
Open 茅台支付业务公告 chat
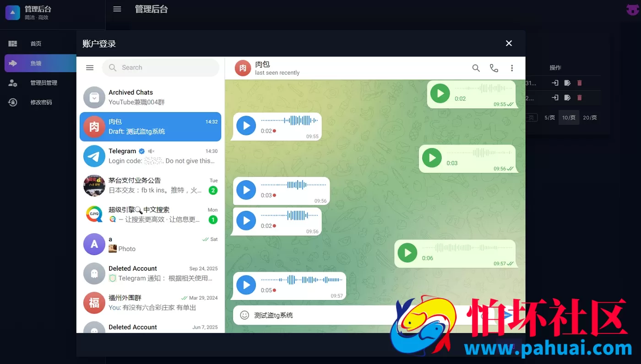pyautogui.click(x=150, y=185)
